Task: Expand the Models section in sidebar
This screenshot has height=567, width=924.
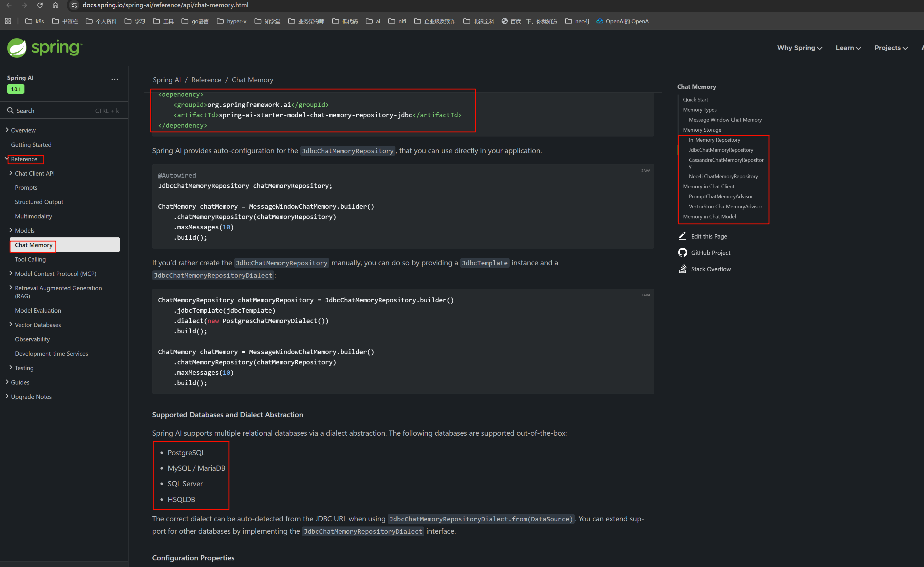Action: pos(11,230)
